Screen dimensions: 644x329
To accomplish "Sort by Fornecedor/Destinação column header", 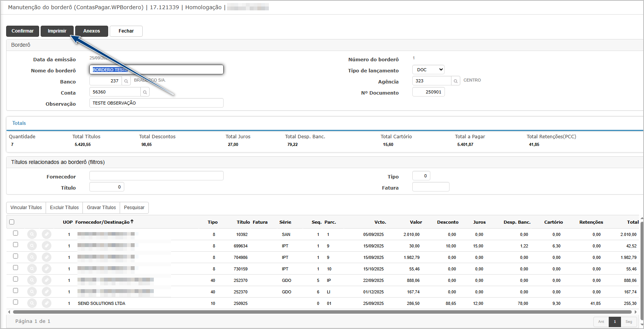I will click(102, 222).
